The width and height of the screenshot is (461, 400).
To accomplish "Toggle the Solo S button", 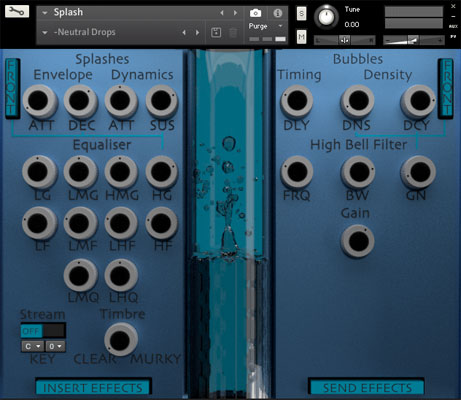I will click(x=301, y=14).
